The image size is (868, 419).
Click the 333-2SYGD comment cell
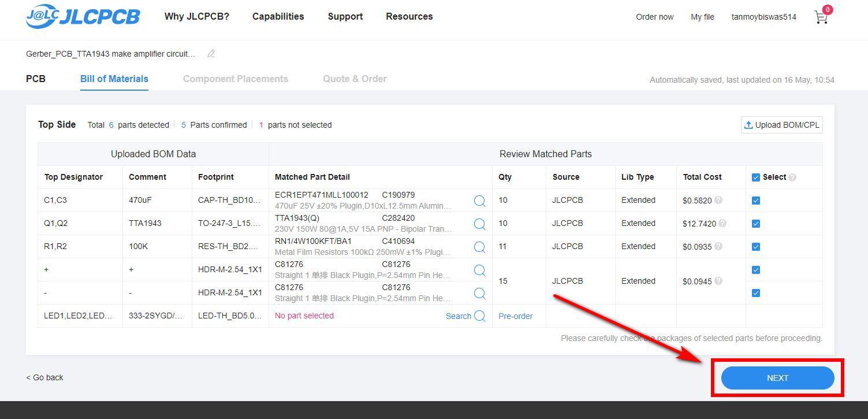(156, 316)
